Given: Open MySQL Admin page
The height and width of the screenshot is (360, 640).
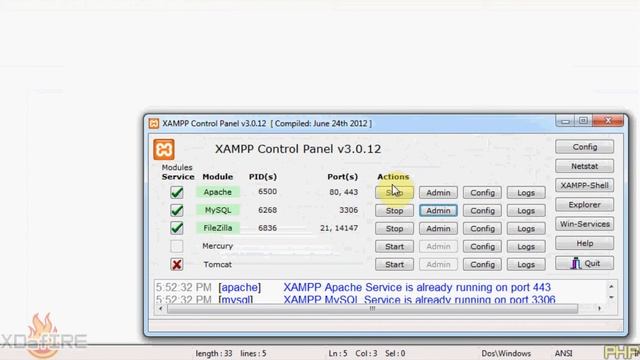Looking at the screenshot, I should pyautogui.click(x=438, y=211).
